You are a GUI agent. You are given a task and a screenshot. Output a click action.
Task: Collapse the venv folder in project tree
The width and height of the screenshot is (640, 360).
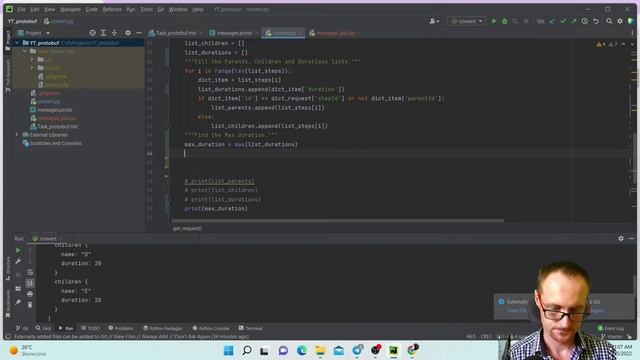(24, 51)
